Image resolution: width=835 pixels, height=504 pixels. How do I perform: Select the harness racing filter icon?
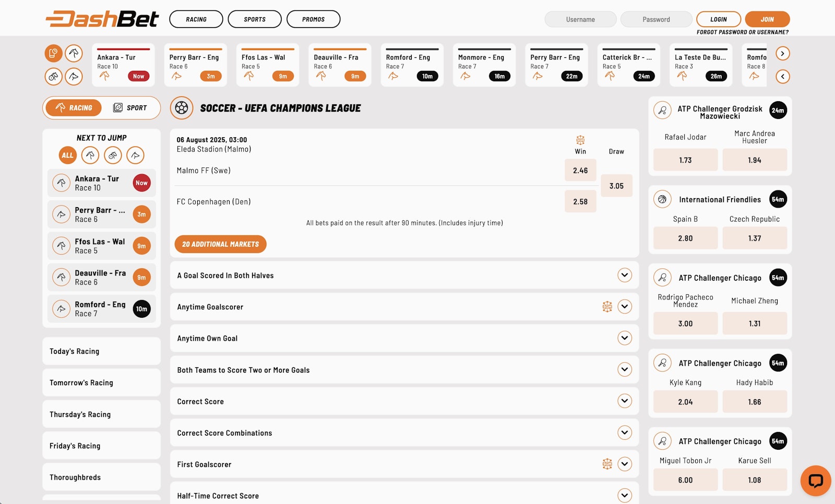[53, 76]
